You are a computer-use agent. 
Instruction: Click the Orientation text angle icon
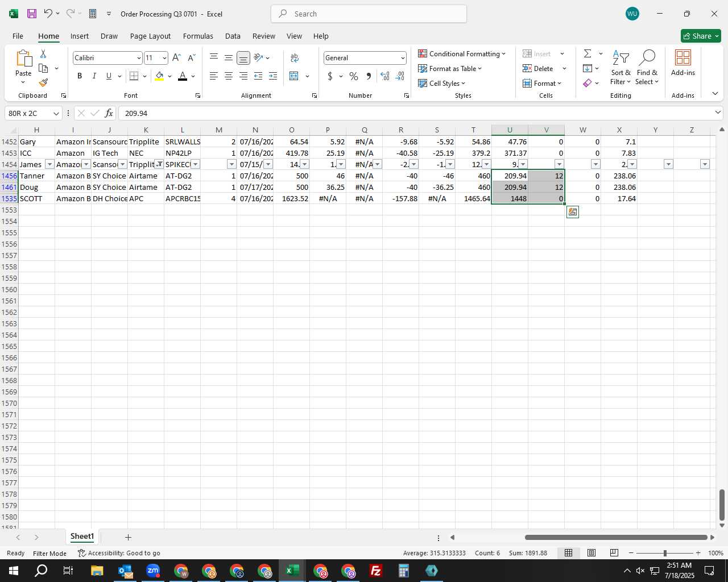pos(258,58)
